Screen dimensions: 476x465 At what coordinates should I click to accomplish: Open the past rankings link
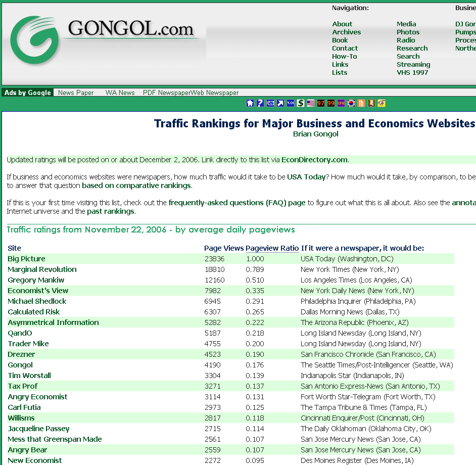point(111,211)
